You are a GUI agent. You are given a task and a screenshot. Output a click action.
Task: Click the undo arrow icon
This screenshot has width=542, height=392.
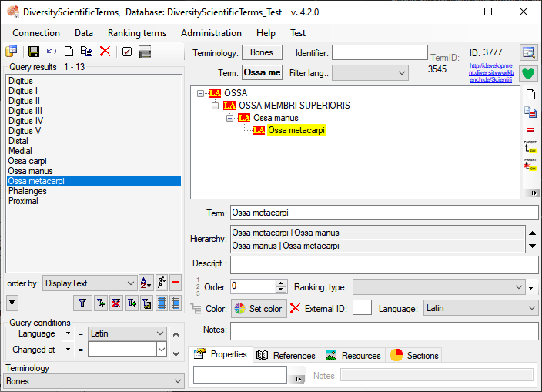pyautogui.click(x=52, y=52)
